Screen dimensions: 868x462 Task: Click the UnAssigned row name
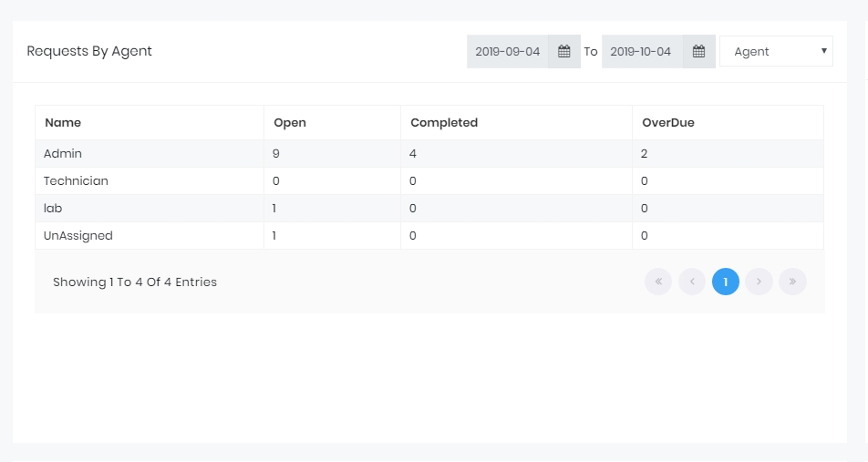click(x=78, y=236)
